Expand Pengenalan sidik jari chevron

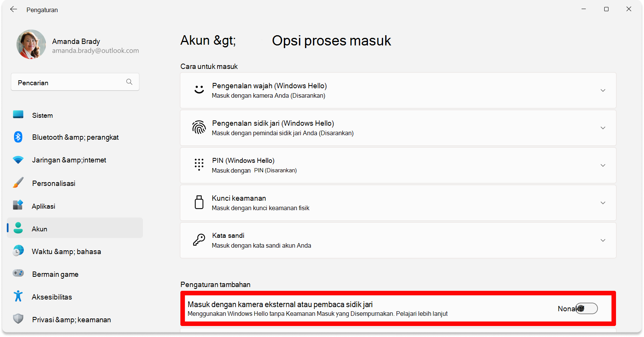603,128
